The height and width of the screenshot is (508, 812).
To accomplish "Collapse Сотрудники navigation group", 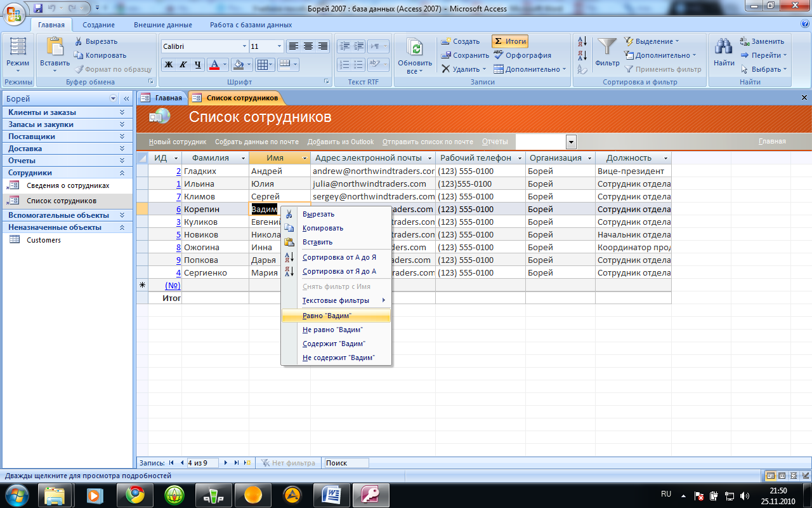I will [67, 173].
